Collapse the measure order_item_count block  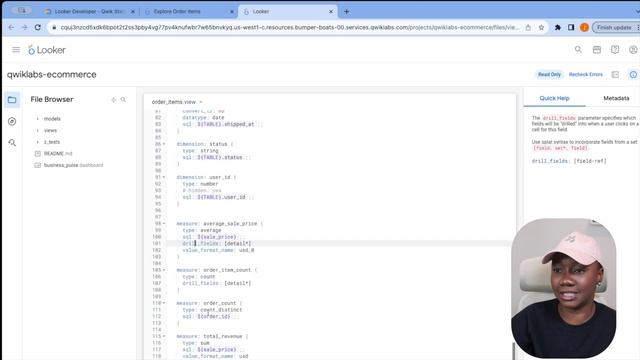tap(164, 270)
